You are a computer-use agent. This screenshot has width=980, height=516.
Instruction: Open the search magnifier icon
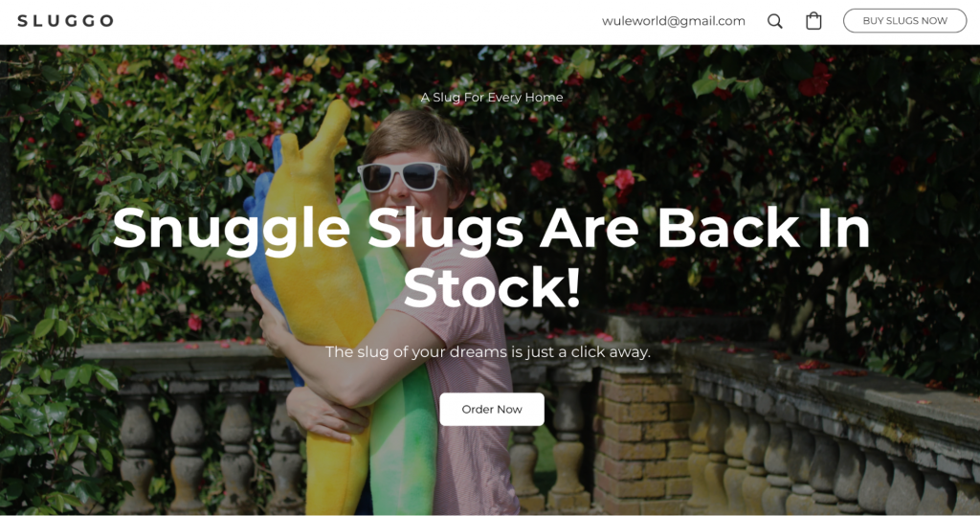[x=774, y=21]
